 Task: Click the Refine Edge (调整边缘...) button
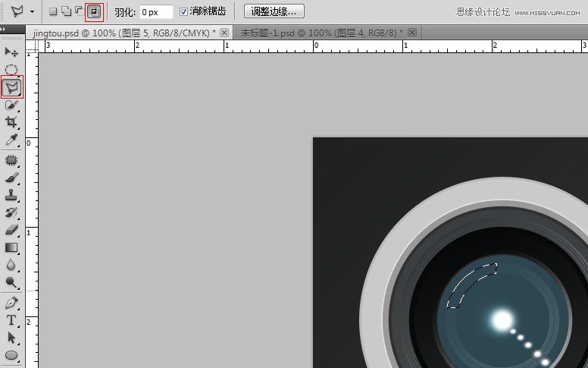pyautogui.click(x=274, y=11)
